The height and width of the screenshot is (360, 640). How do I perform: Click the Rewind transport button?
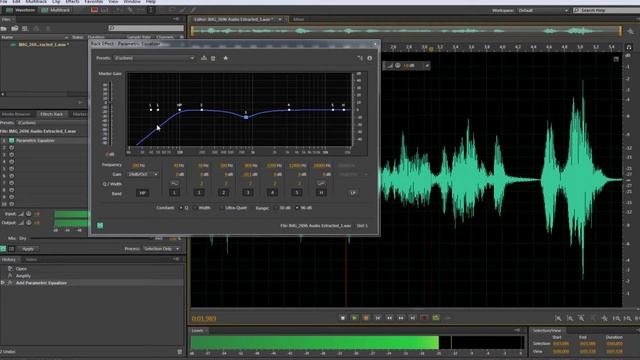click(389, 318)
